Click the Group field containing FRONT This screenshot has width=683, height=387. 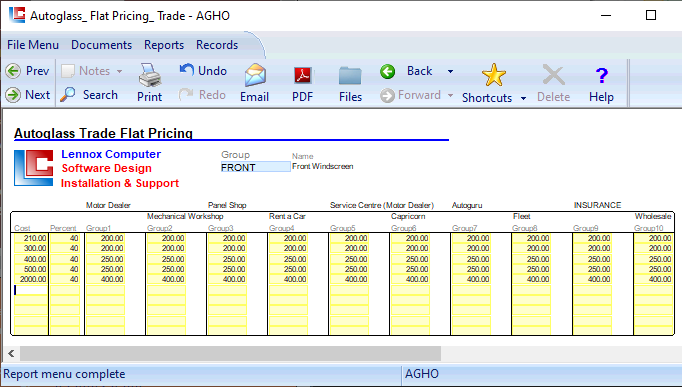point(255,167)
